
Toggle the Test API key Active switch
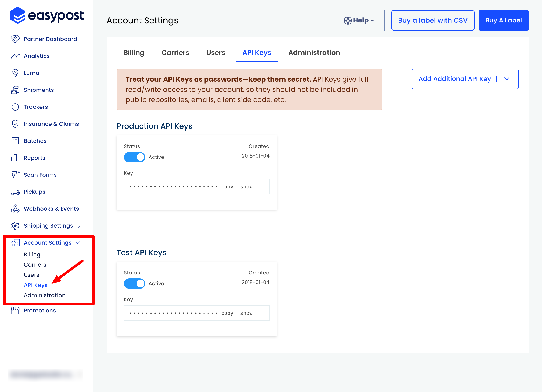(x=134, y=284)
